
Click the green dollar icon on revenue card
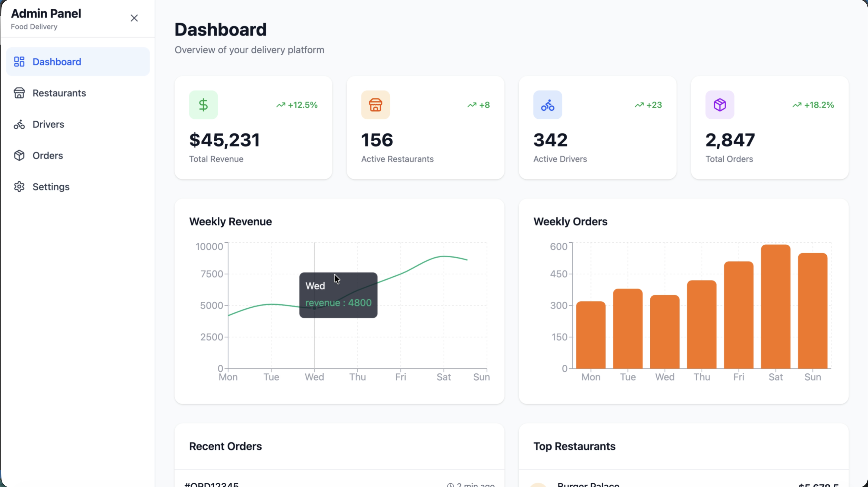[x=203, y=105]
